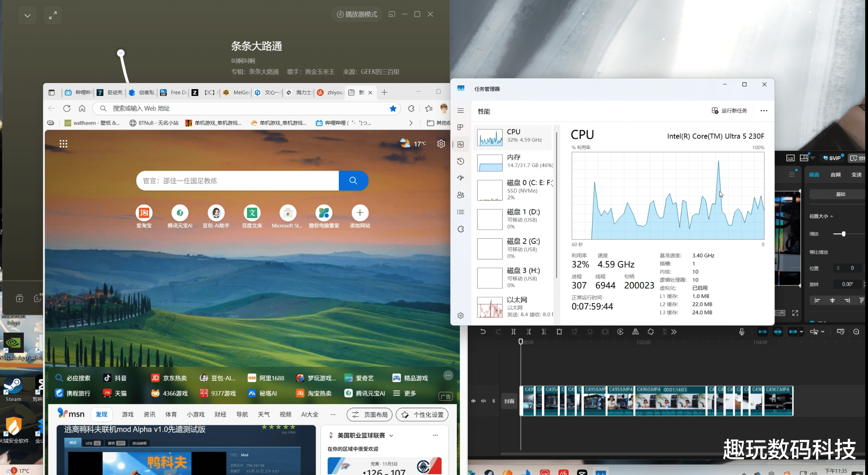Click the microphone record icon in timeline toolbar
Screen dimensions: 868x475
tap(742, 332)
